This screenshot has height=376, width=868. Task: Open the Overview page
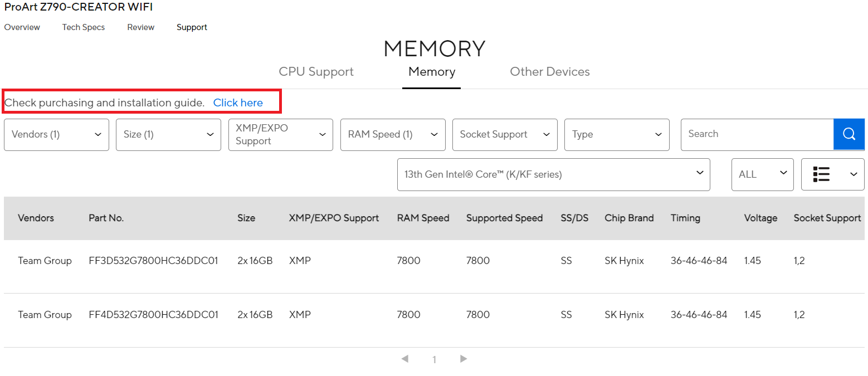click(22, 27)
